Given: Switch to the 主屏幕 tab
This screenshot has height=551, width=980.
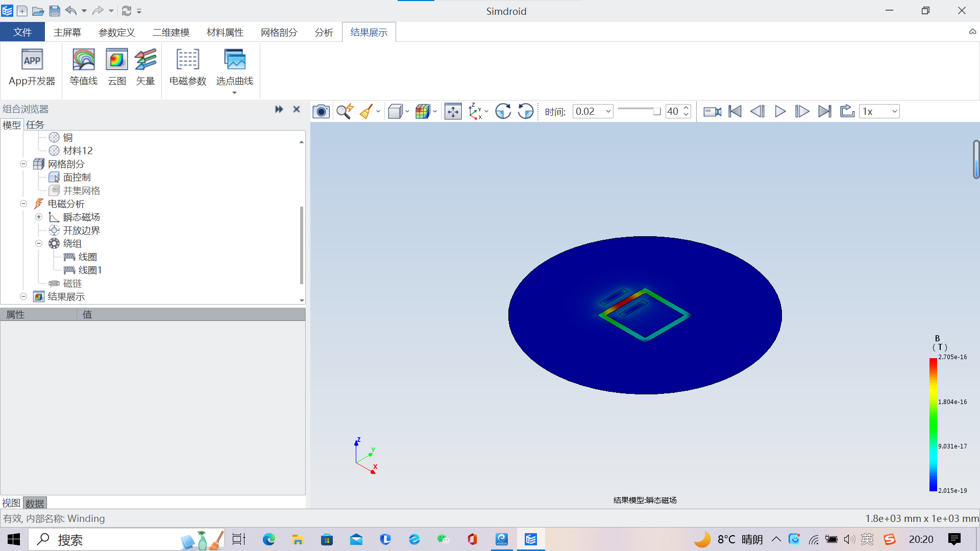Looking at the screenshot, I should 67,32.
